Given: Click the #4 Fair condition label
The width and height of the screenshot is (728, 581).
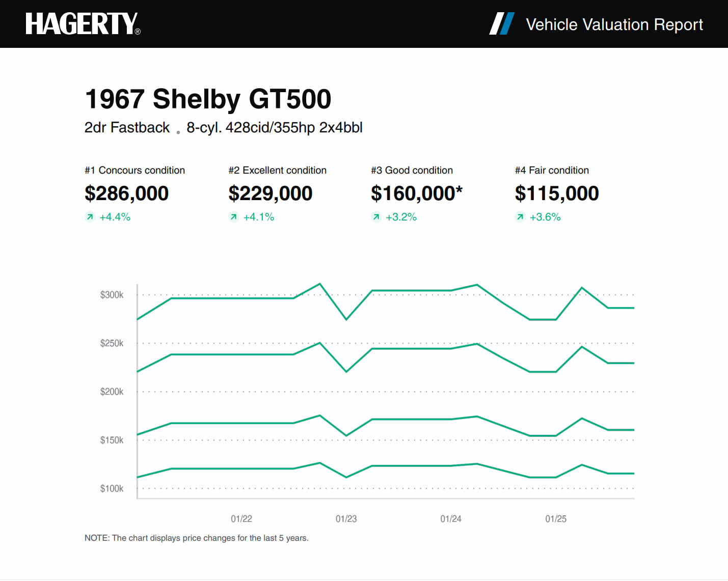Looking at the screenshot, I should pos(552,170).
